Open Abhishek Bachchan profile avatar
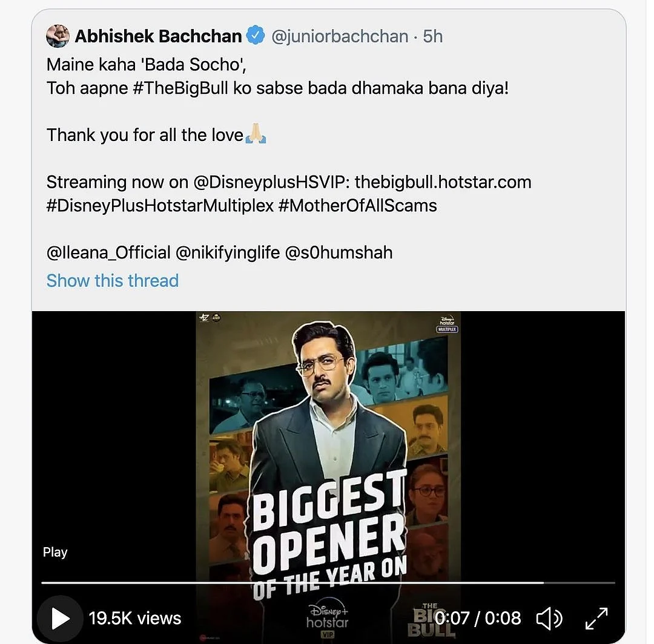Screen dimensions: 654x644 point(58,36)
